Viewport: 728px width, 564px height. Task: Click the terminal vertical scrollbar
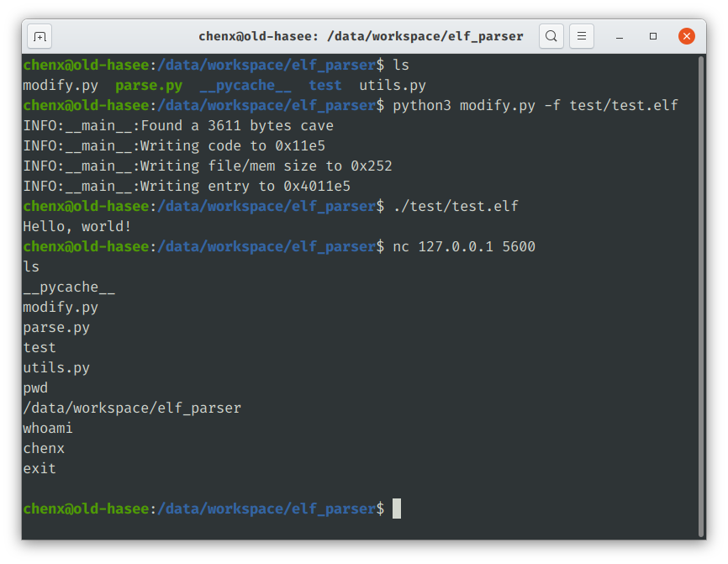(702, 296)
